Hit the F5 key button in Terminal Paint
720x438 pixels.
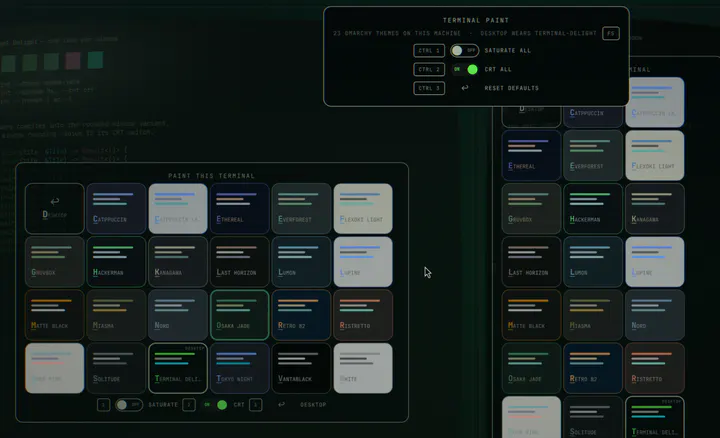pyautogui.click(x=611, y=33)
